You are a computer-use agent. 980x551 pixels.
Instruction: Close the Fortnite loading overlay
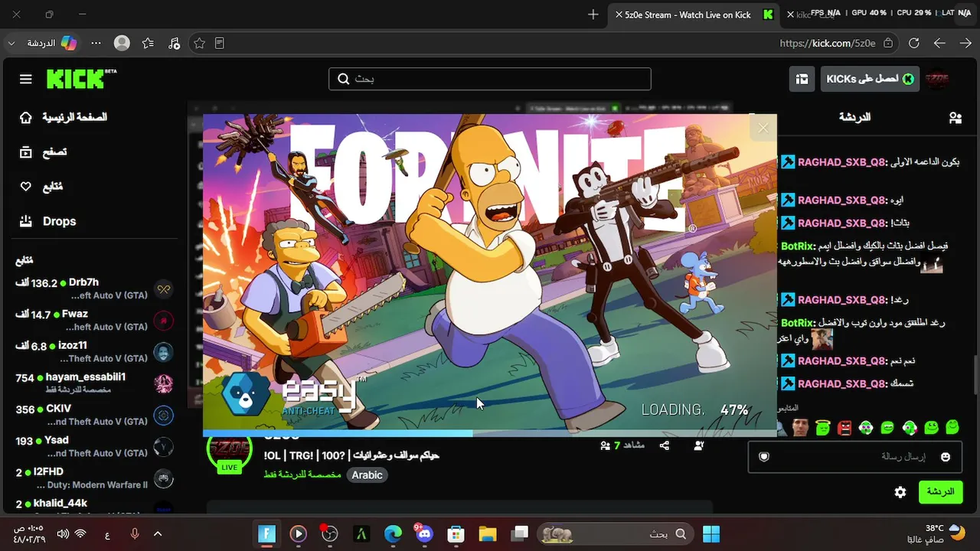pos(763,128)
